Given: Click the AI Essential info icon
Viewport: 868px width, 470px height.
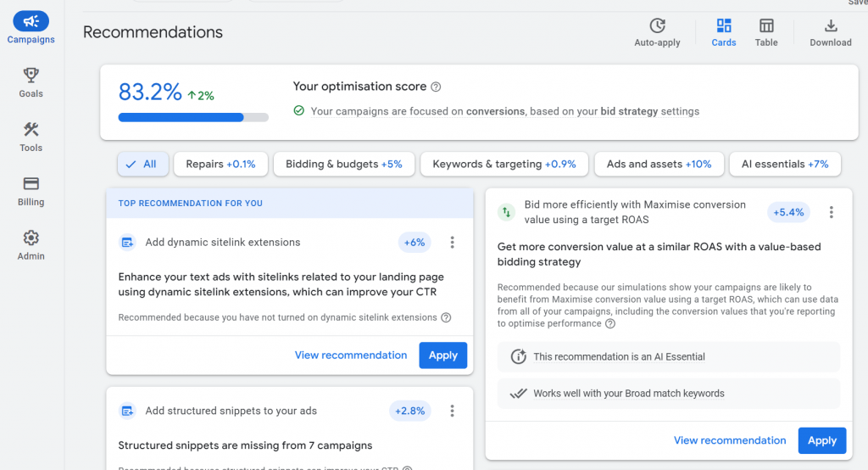Looking at the screenshot, I should tap(518, 356).
